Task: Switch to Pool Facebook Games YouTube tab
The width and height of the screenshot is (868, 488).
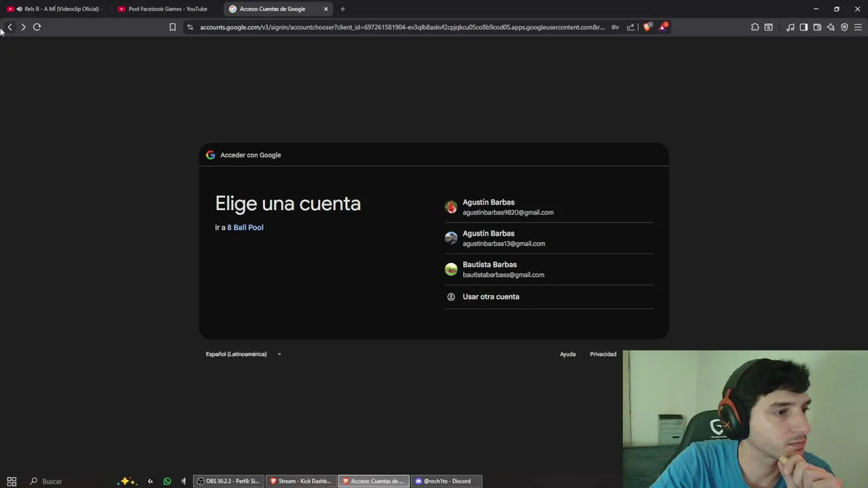Action: point(167,9)
